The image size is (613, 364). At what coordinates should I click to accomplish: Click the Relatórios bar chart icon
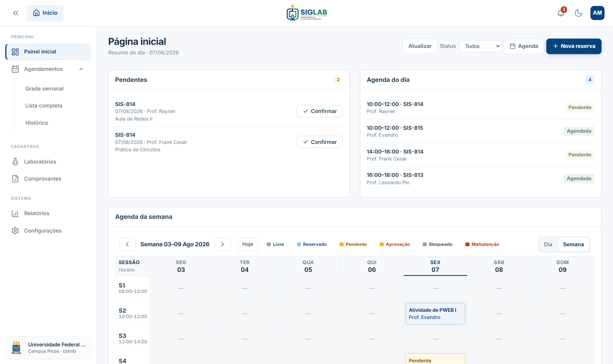[15, 213]
